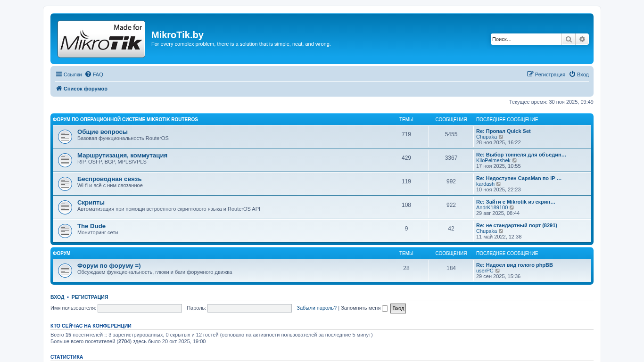Click the record visitors number 2704
Image resolution: width=644 pixels, height=362 pixels.
click(124, 341)
